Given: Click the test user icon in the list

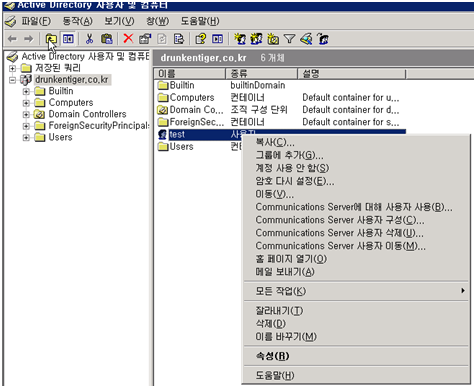Looking at the screenshot, I should click(162, 134).
